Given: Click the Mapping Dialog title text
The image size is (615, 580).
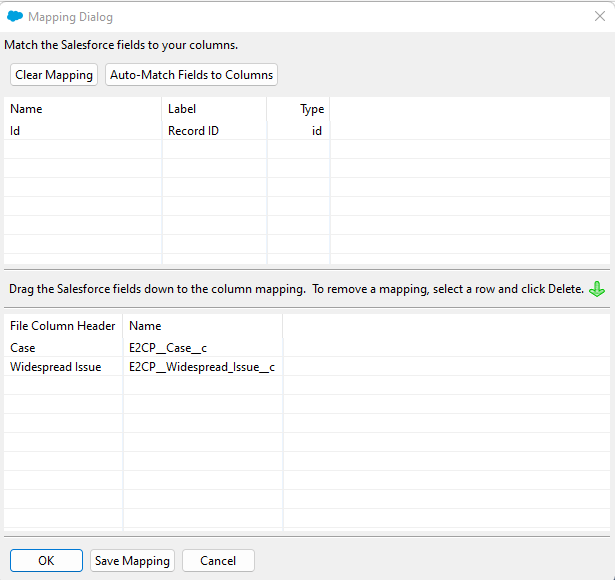Looking at the screenshot, I should (71, 17).
